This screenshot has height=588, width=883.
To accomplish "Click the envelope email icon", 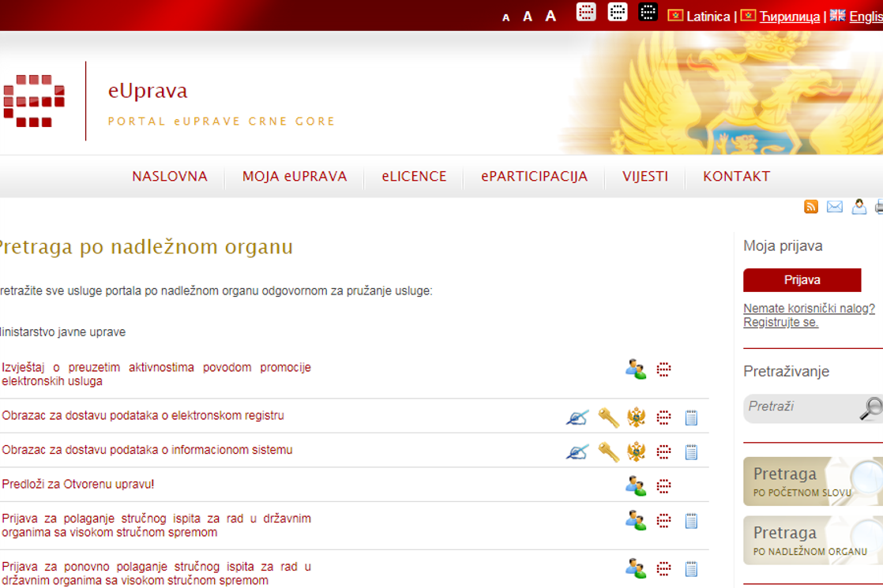I will [x=834, y=207].
